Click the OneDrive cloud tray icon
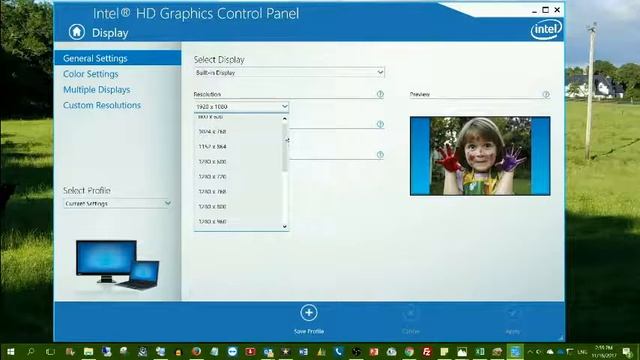This screenshot has width=640, height=360. pos(550,351)
